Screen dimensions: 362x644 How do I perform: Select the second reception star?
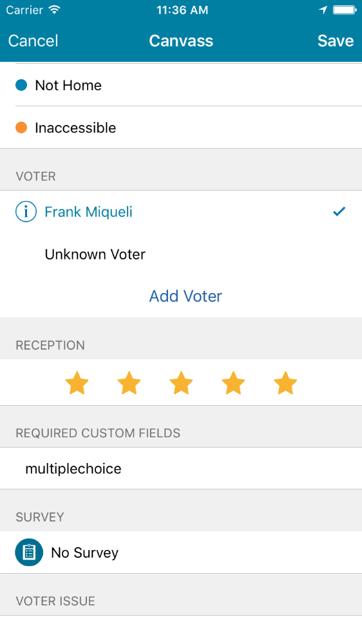click(129, 383)
